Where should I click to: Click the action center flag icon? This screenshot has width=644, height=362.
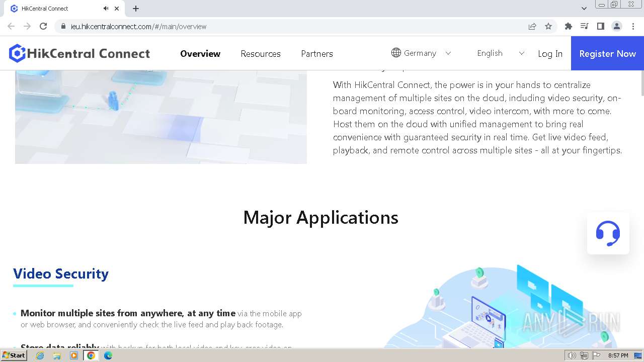pos(596,355)
